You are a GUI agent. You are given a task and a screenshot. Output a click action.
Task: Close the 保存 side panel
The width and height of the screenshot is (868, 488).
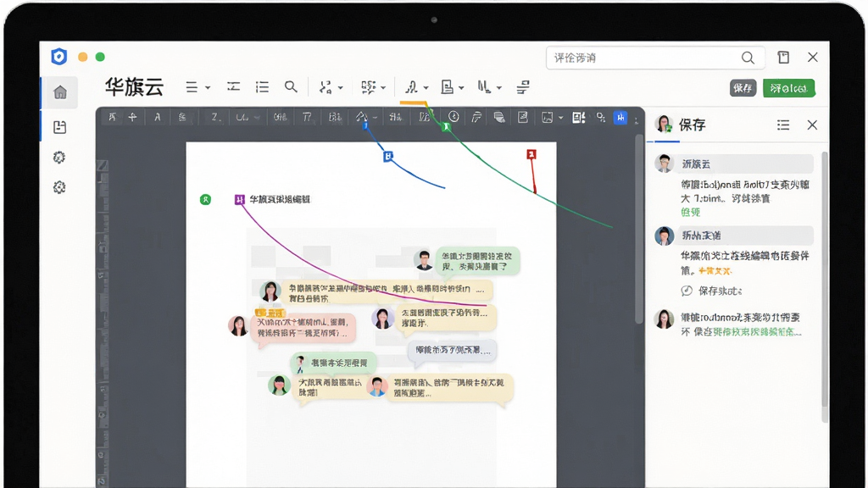812,125
